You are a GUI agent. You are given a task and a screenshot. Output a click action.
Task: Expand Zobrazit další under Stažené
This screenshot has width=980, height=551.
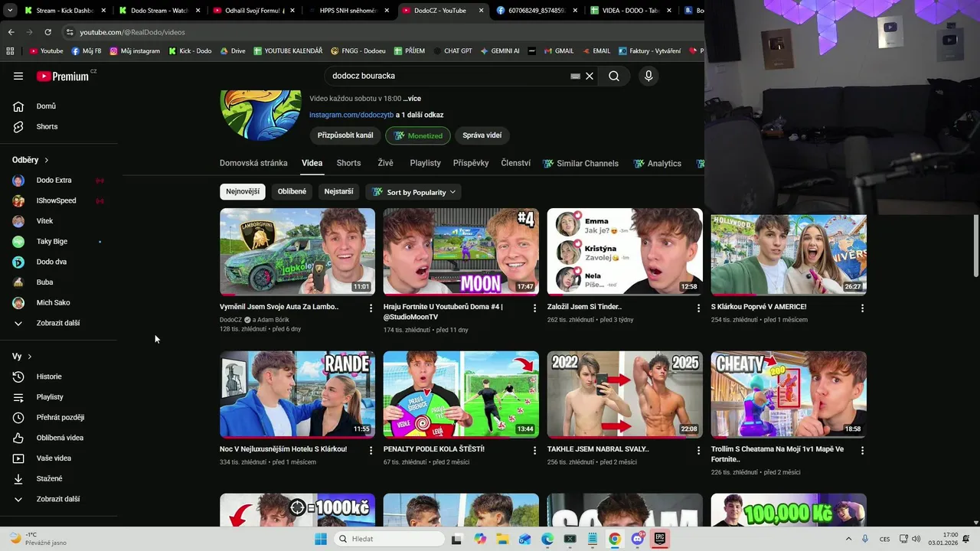[x=58, y=499]
